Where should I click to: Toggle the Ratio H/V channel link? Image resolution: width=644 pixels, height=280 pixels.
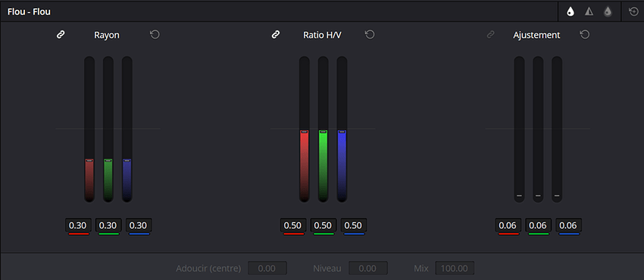276,35
